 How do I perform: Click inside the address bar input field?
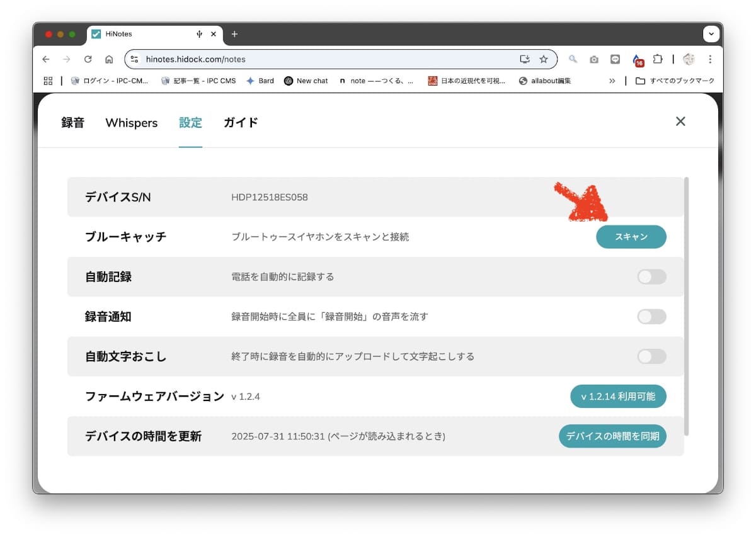coord(315,58)
